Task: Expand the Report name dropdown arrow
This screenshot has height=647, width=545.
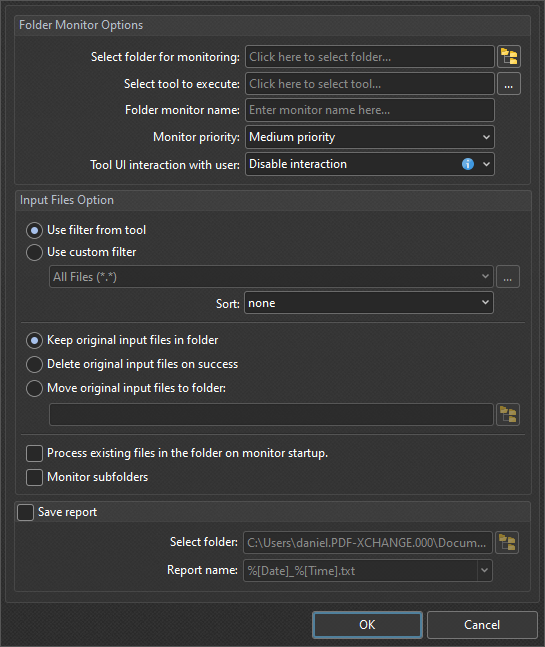Action: [484, 571]
